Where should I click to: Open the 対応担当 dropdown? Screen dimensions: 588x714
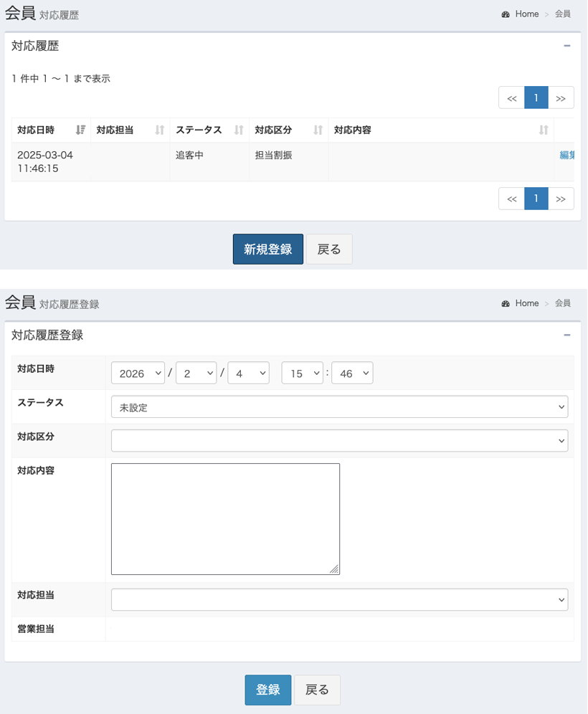point(339,600)
